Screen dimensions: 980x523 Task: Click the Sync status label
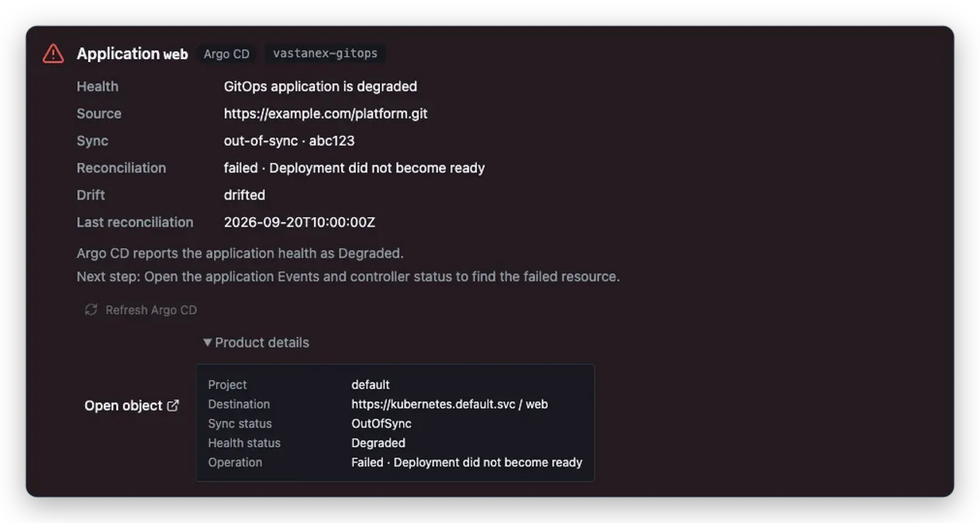[240, 424]
